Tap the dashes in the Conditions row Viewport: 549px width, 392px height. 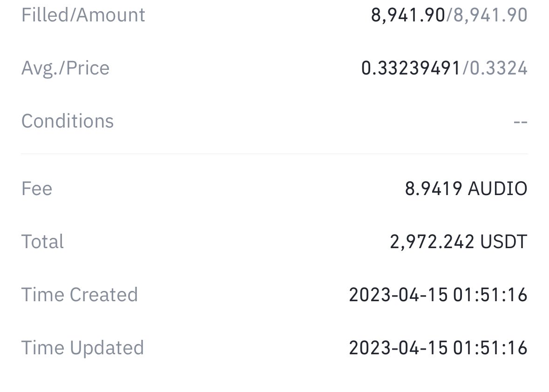pos(520,122)
